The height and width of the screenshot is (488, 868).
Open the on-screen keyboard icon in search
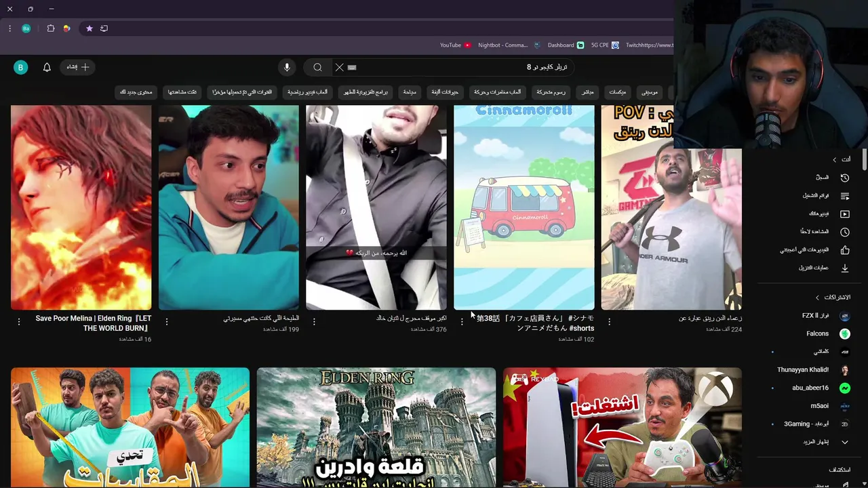[x=352, y=67]
